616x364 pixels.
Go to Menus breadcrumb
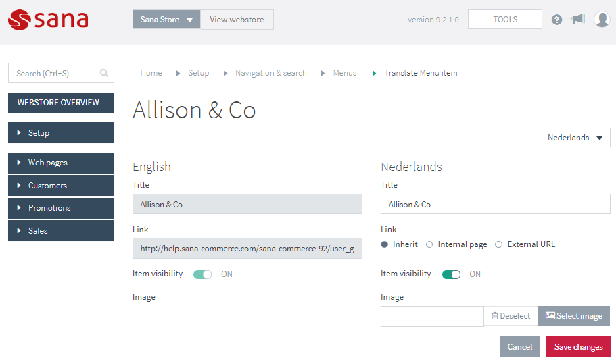[345, 73]
